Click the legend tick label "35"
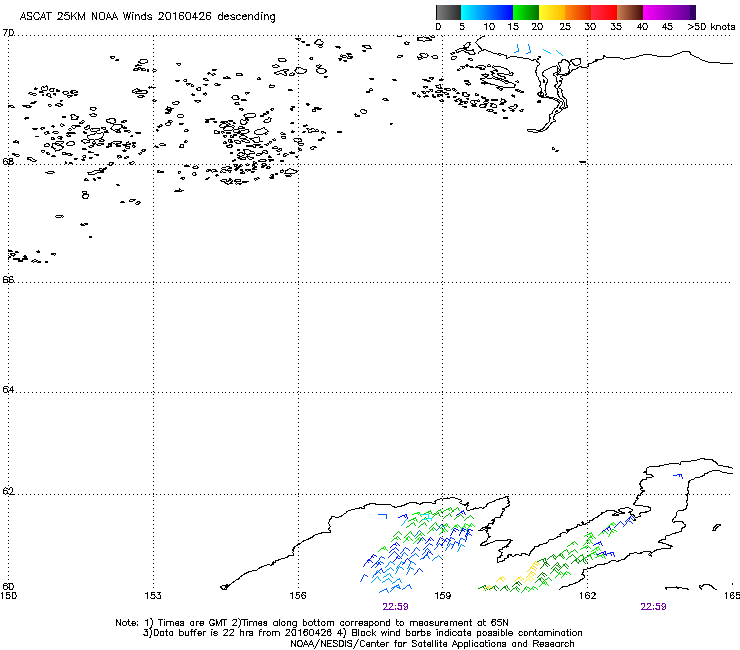Image resolution: width=740 pixels, height=650 pixels. (616, 27)
